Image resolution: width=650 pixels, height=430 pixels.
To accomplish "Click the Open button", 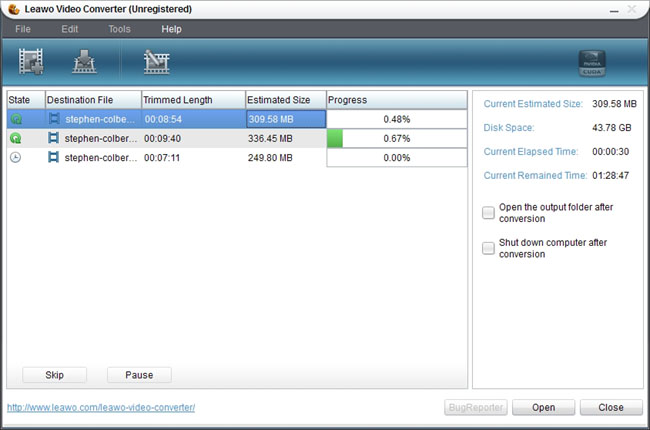I will click(x=543, y=408).
